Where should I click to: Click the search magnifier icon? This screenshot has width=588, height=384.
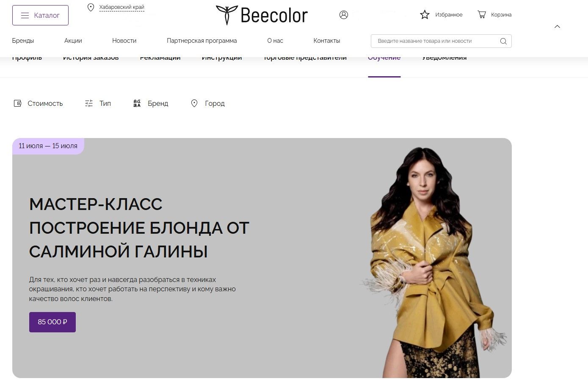pos(503,41)
